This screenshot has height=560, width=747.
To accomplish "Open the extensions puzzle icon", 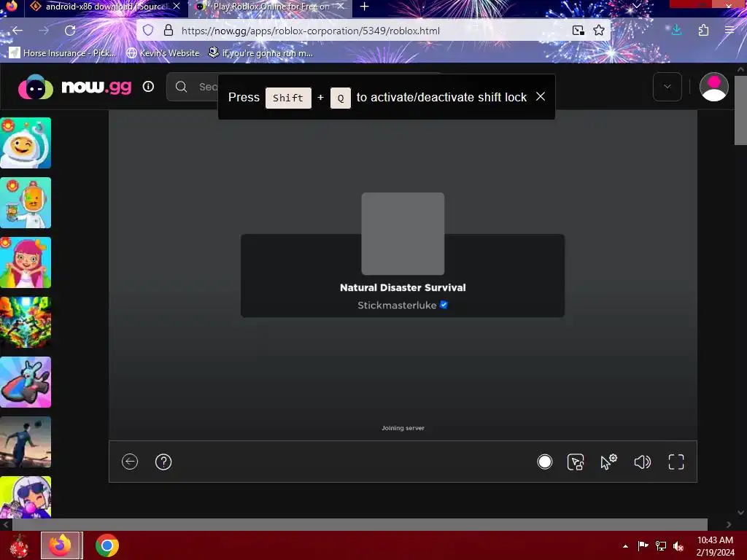I will tap(703, 31).
